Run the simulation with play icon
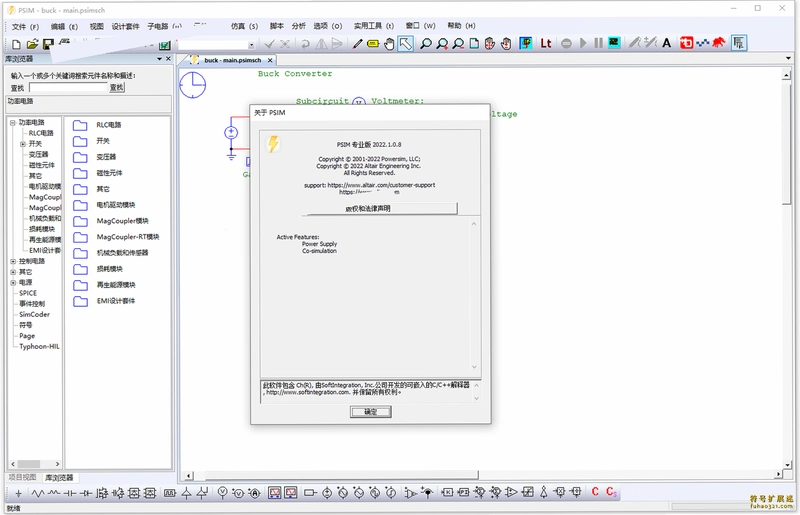 point(583,43)
